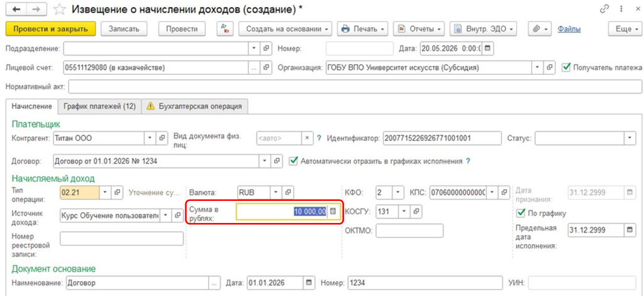Switch to Бухгалтерская операция tab

point(195,106)
